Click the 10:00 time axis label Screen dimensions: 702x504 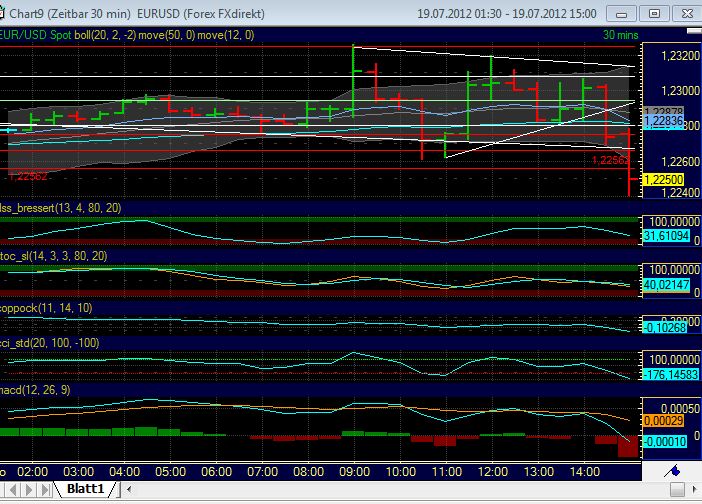tap(401, 472)
